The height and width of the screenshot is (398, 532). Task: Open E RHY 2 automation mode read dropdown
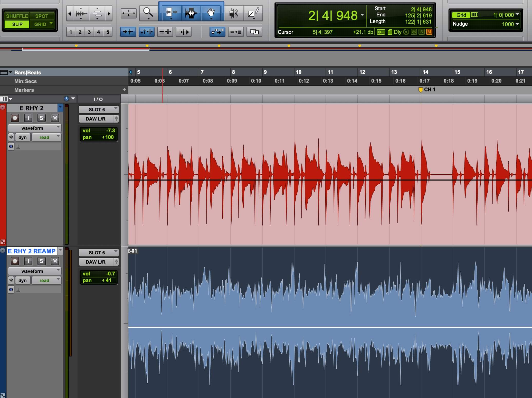click(x=46, y=137)
